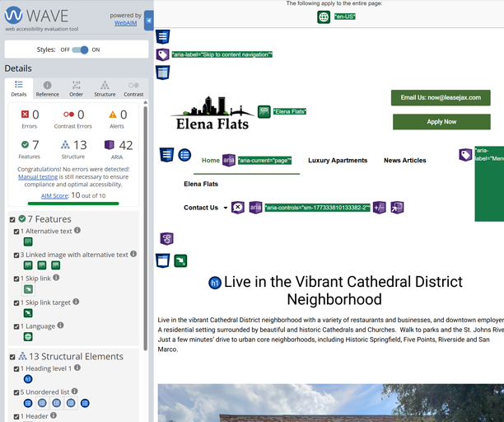
Task: Click the Heading level 1 icon in sidebar
Action: click(28, 379)
